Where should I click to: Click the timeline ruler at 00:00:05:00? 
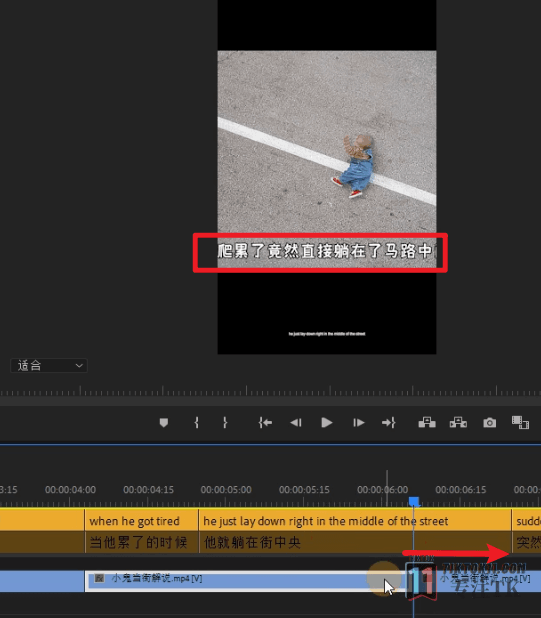coord(226,490)
